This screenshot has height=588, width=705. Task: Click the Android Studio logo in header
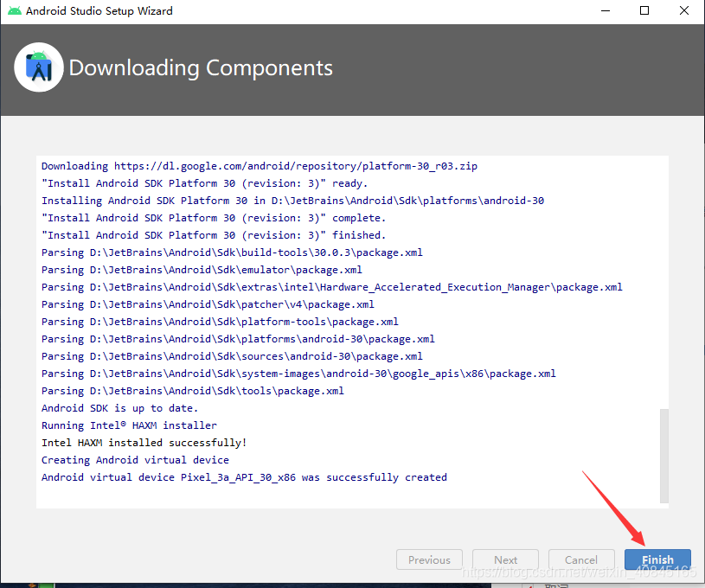[39, 67]
